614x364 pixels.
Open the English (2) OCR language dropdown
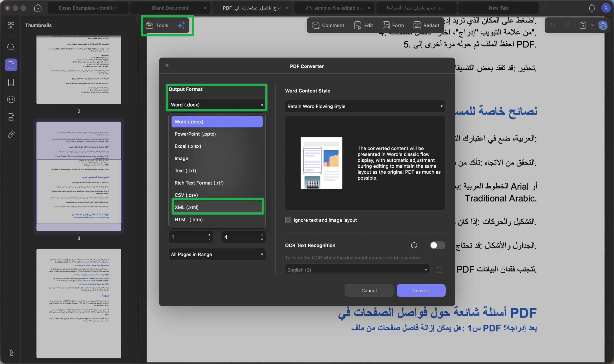coord(357,270)
